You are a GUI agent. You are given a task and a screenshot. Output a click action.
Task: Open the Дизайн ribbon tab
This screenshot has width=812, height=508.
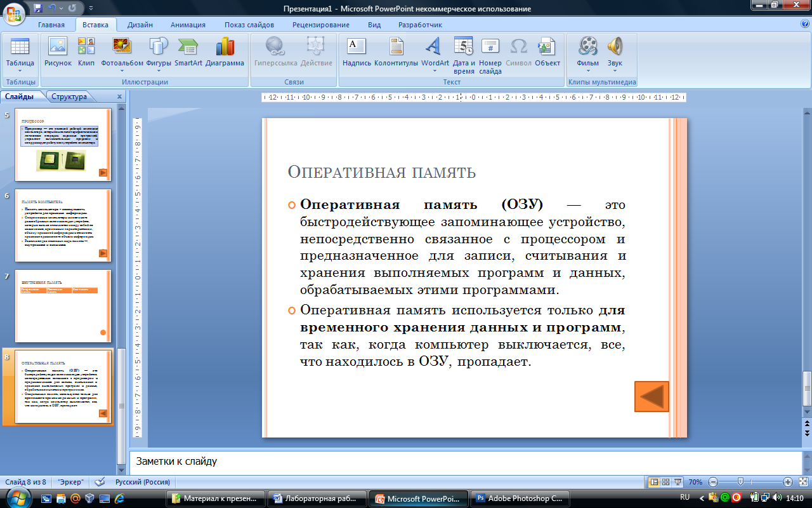(140, 25)
